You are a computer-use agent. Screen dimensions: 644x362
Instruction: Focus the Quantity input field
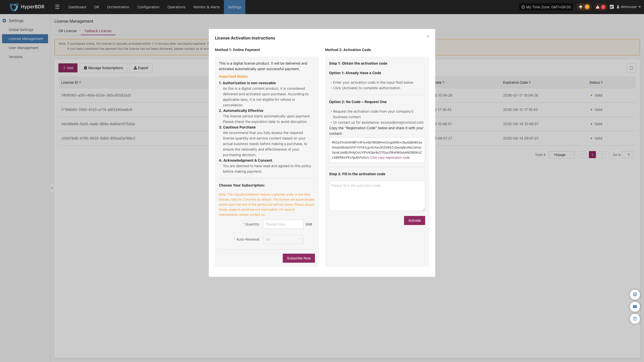coord(283,224)
